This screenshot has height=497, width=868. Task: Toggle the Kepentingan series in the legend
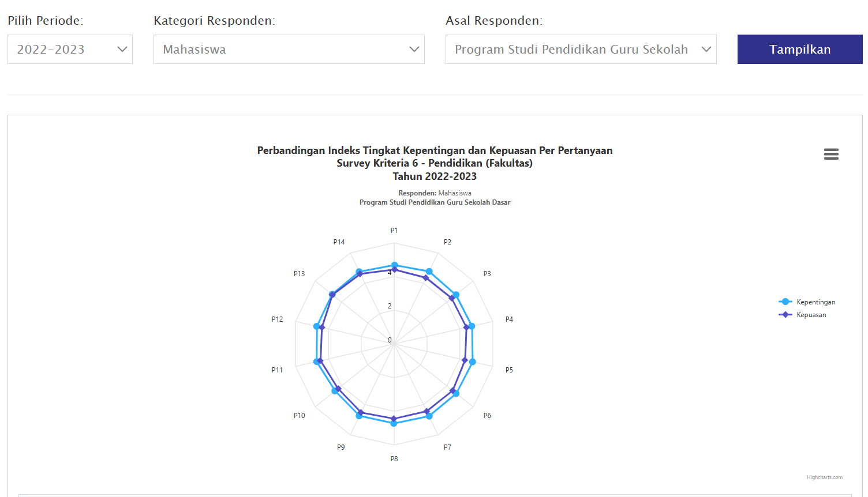coord(807,302)
